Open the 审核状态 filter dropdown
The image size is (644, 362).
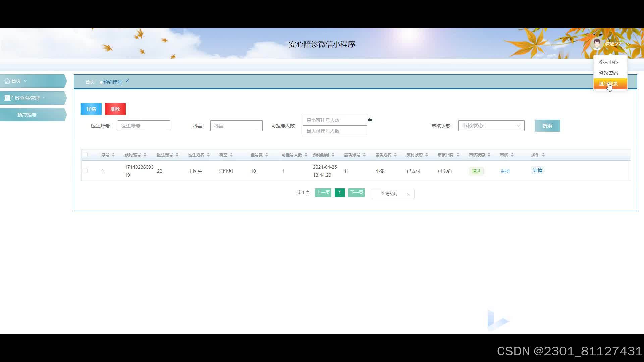[491, 126]
